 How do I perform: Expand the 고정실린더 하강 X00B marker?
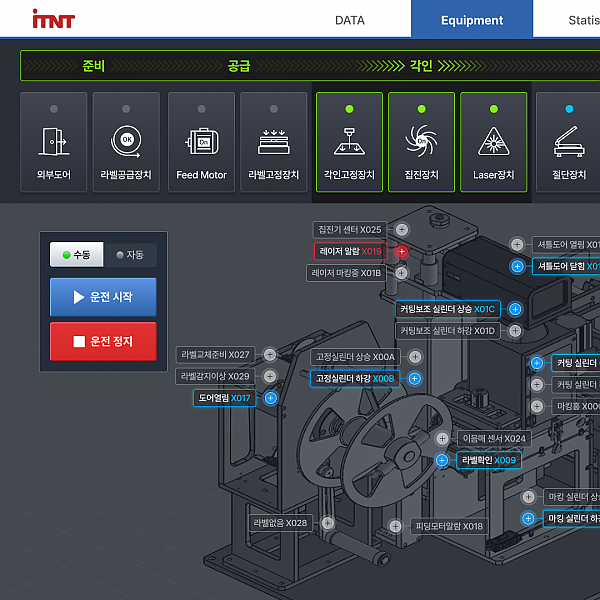coord(414,379)
